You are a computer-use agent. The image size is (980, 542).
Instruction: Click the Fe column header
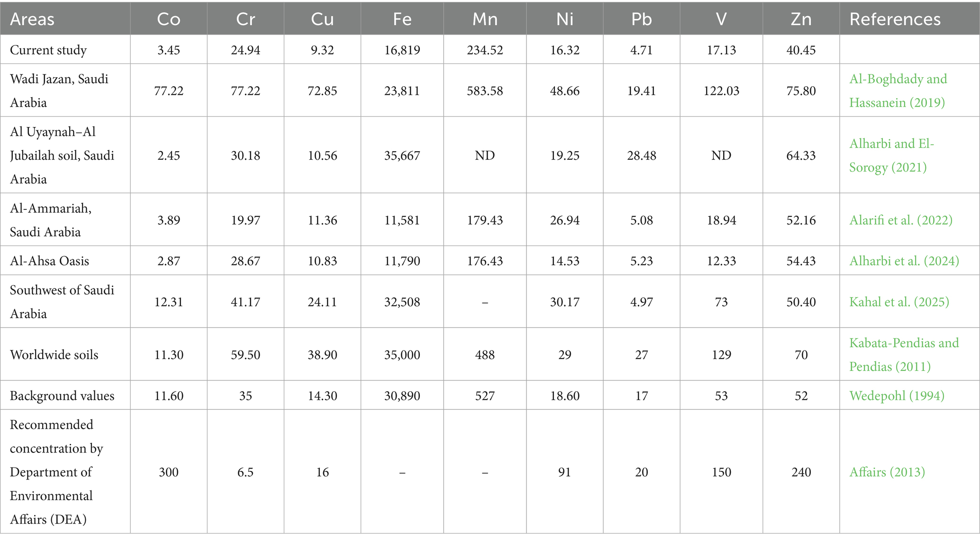402,19
